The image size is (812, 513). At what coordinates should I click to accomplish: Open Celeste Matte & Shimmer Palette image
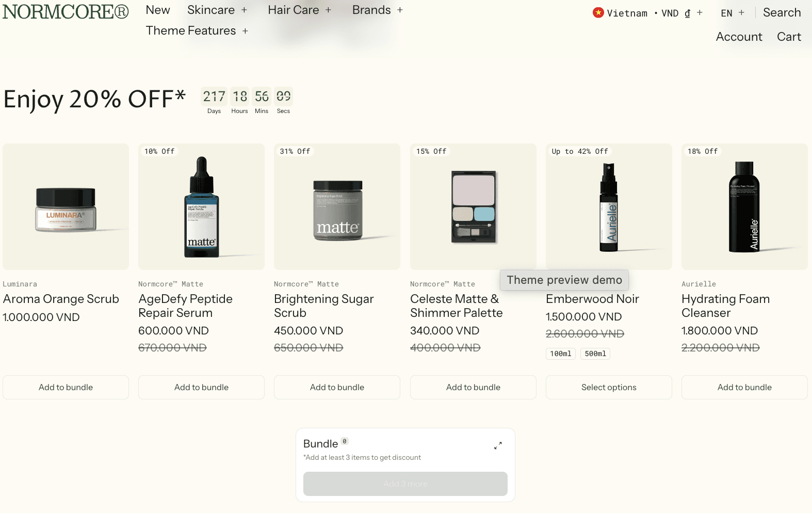coord(473,206)
